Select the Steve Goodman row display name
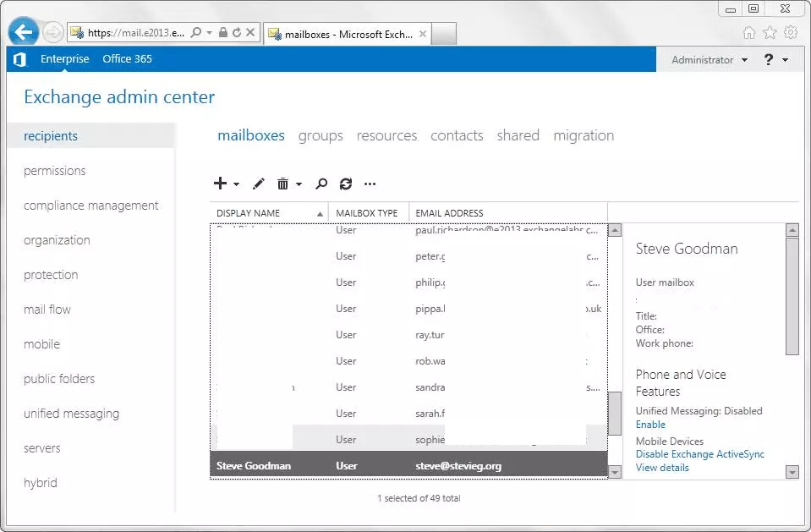The height and width of the screenshot is (532, 811). coord(254,466)
